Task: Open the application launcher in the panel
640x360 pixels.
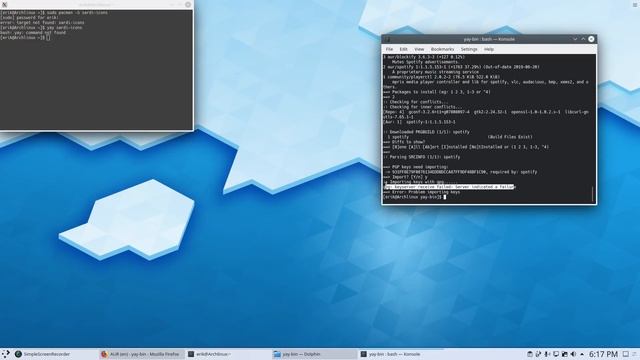Action: [5, 354]
